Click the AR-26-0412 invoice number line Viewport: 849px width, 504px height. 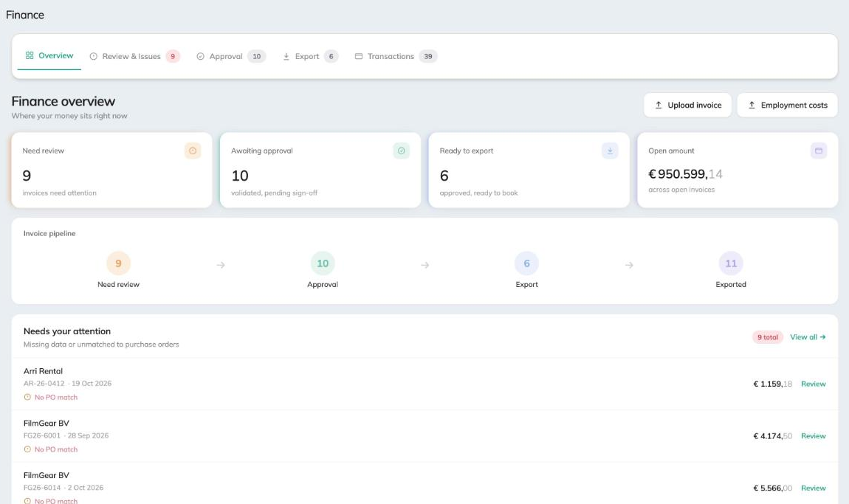pyautogui.click(x=68, y=383)
